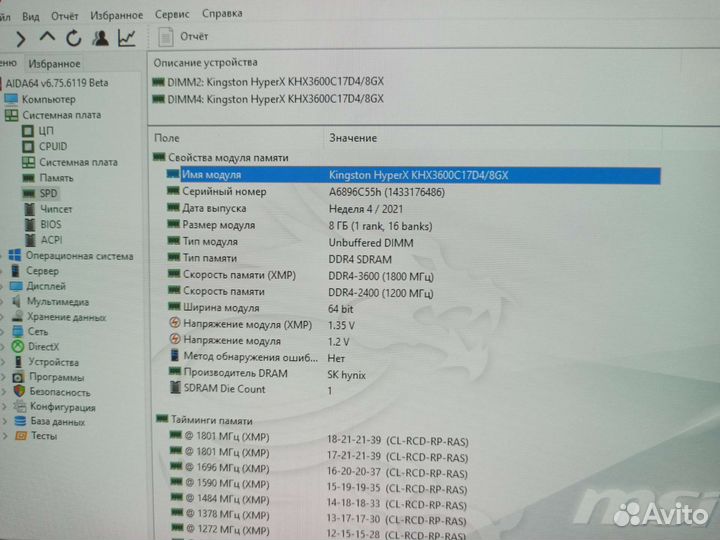Click the DDR4-2400 (1200 МГц) value

pyautogui.click(x=381, y=293)
